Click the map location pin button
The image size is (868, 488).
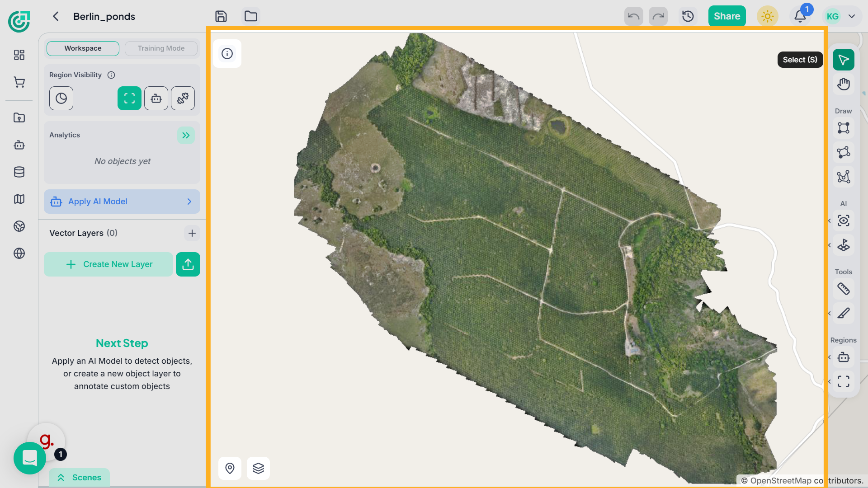(230, 468)
